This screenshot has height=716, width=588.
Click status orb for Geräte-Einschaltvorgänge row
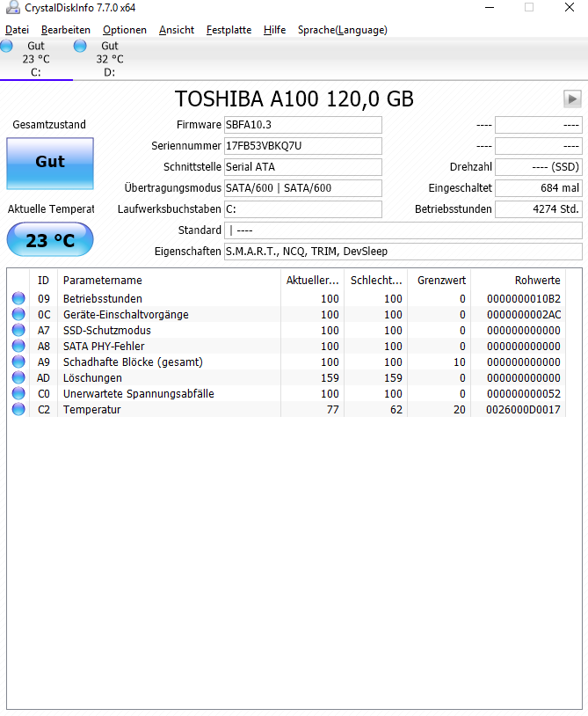point(18,315)
